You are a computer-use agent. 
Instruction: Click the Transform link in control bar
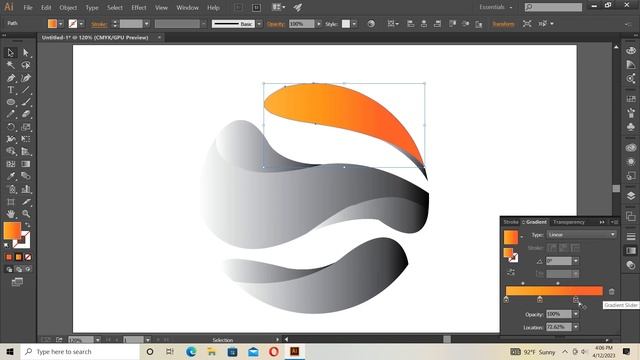[x=503, y=24]
